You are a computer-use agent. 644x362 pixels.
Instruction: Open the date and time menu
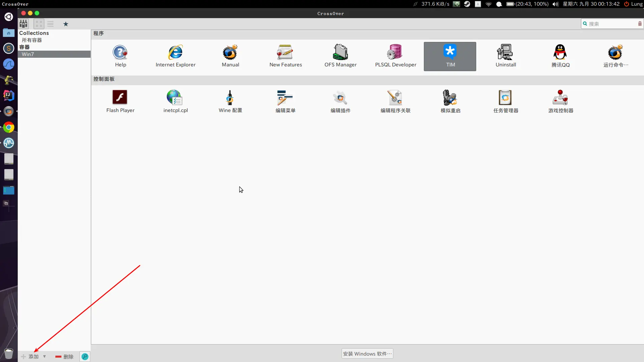pos(591,4)
